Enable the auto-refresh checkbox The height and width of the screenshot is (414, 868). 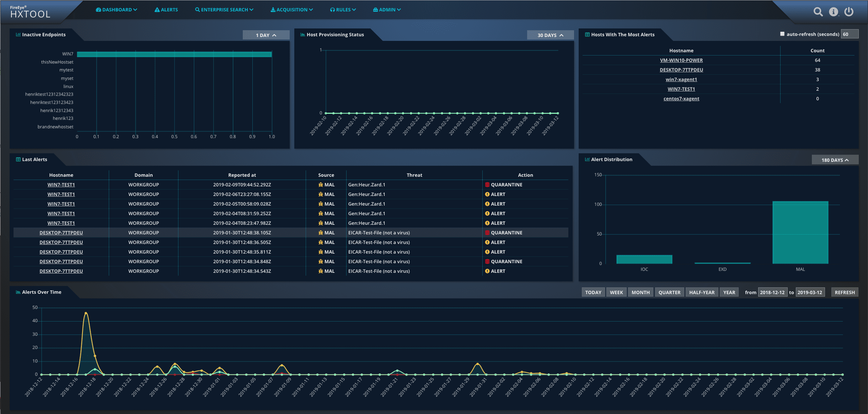click(x=782, y=34)
